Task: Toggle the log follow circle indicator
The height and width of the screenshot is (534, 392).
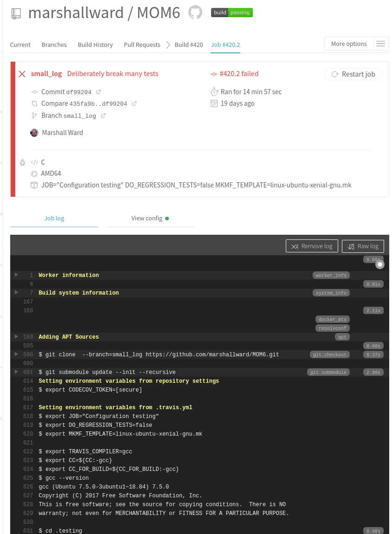Action: (x=380, y=264)
